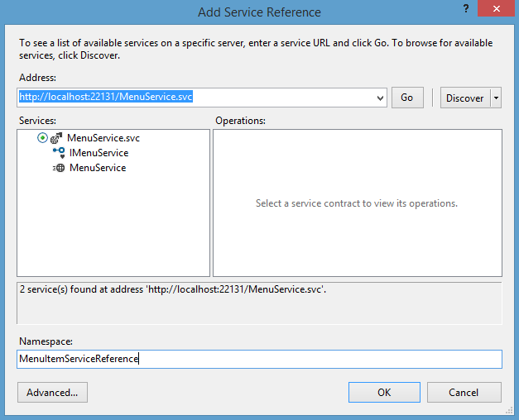Select the MenuService endpoint tree item

[98, 168]
